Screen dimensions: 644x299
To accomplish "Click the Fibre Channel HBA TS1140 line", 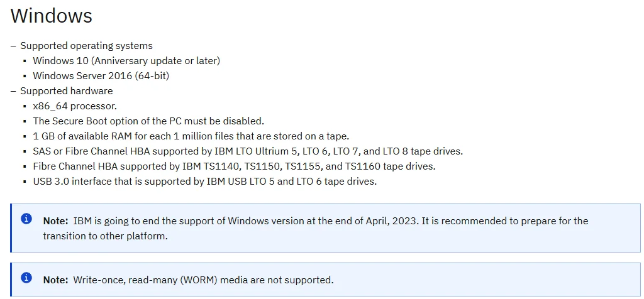I will (x=234, y=166).
